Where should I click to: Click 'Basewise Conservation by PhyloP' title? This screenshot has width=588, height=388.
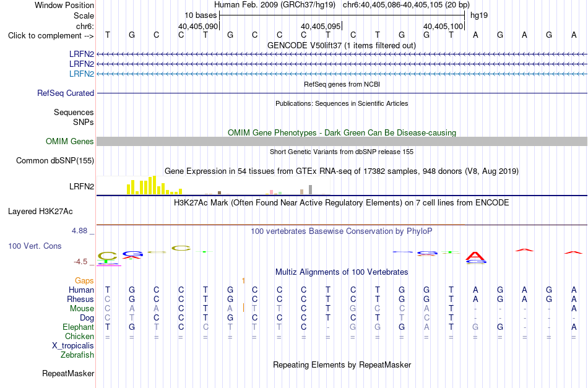click(342, 231)
